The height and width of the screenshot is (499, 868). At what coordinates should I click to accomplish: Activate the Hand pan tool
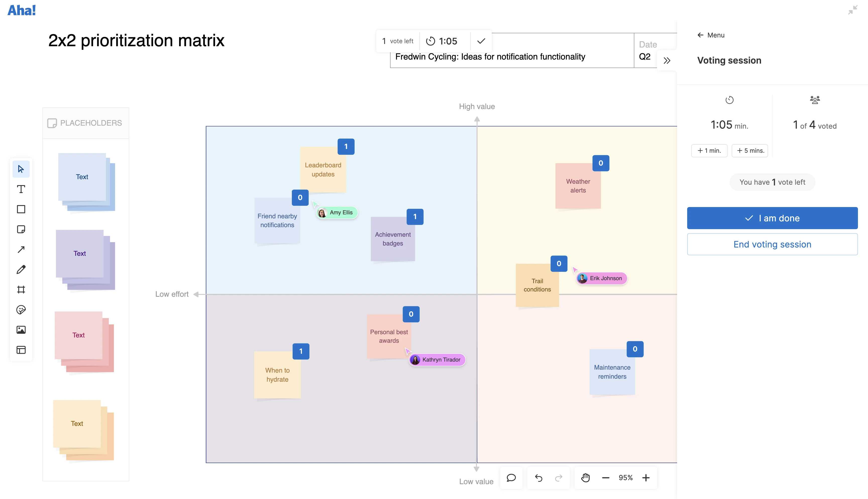pos(585,477)
